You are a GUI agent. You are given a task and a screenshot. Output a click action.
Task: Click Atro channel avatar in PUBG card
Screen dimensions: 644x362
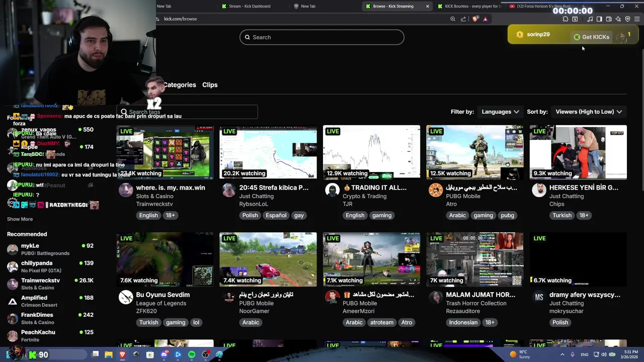[x=436, y=191]
